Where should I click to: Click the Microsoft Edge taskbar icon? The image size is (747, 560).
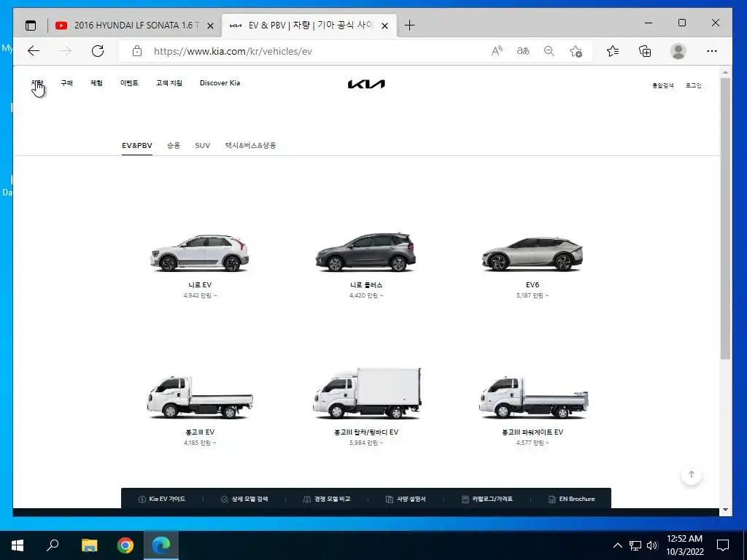[161, 545]
